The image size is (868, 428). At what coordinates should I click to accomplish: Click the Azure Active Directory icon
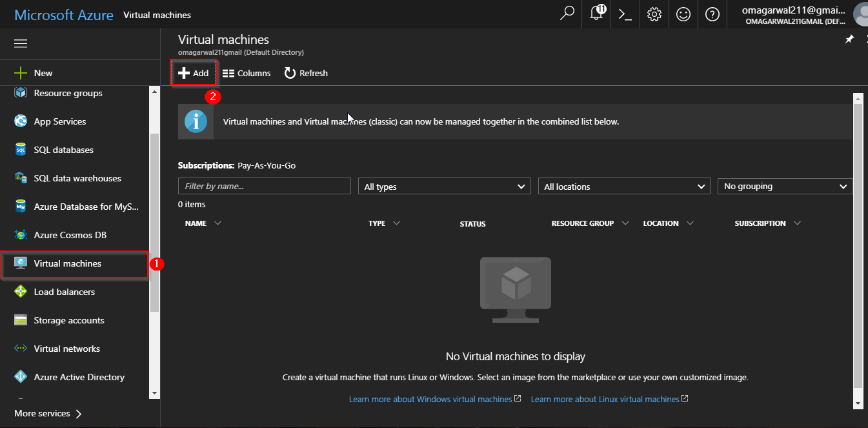click(x=21, y=377)
